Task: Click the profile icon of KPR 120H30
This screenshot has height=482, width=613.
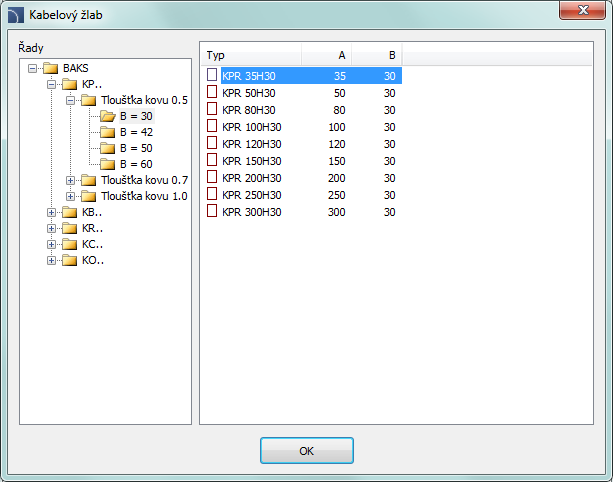Action: point(212,143)
